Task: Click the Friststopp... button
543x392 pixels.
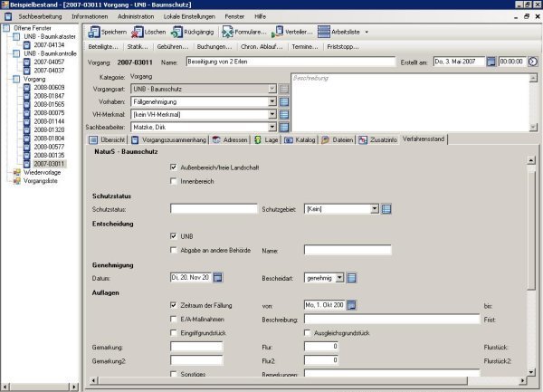Action: [x=343, y=46]
